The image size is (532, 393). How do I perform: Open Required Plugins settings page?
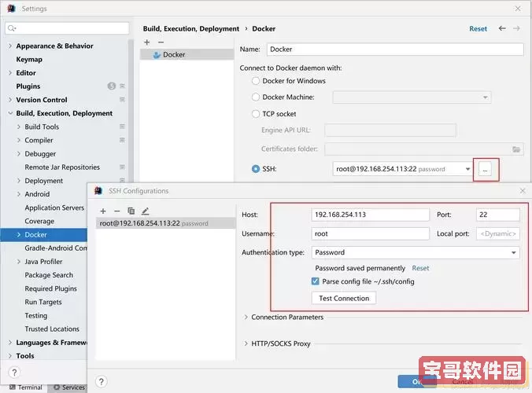50,288
